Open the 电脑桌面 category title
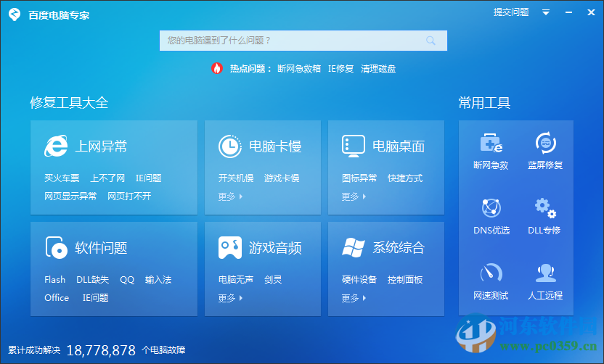This screenshot has height=364, width=604. (399, 146)
